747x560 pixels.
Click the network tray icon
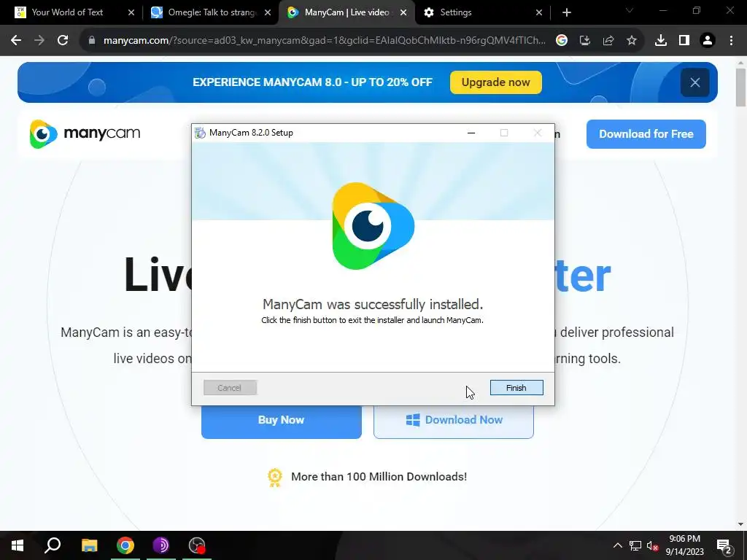(x=635, y=545)
